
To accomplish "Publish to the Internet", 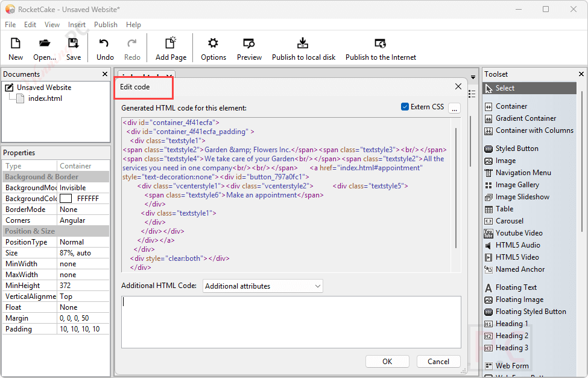I will (x=381, y=49).
